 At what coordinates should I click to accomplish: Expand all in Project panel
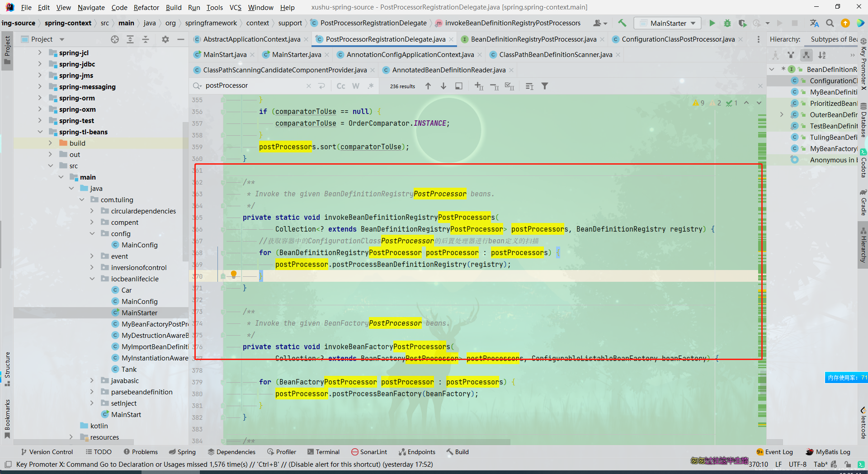[130, 39]
